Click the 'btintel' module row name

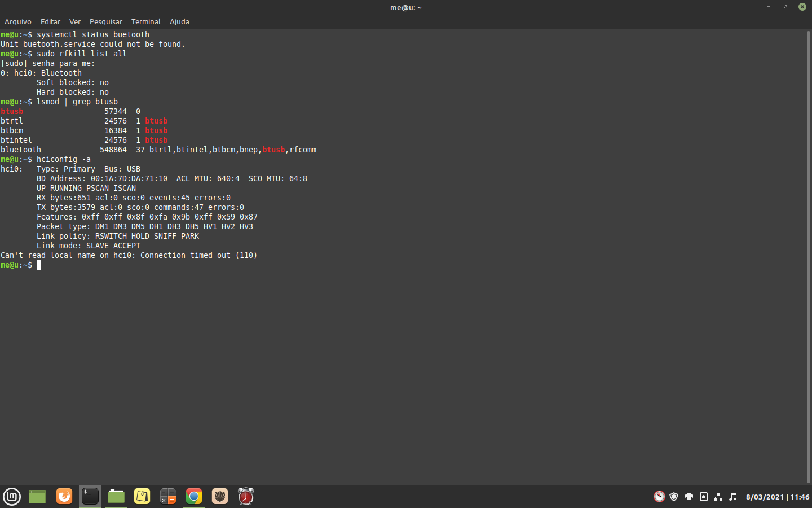[x=16, y=140]
